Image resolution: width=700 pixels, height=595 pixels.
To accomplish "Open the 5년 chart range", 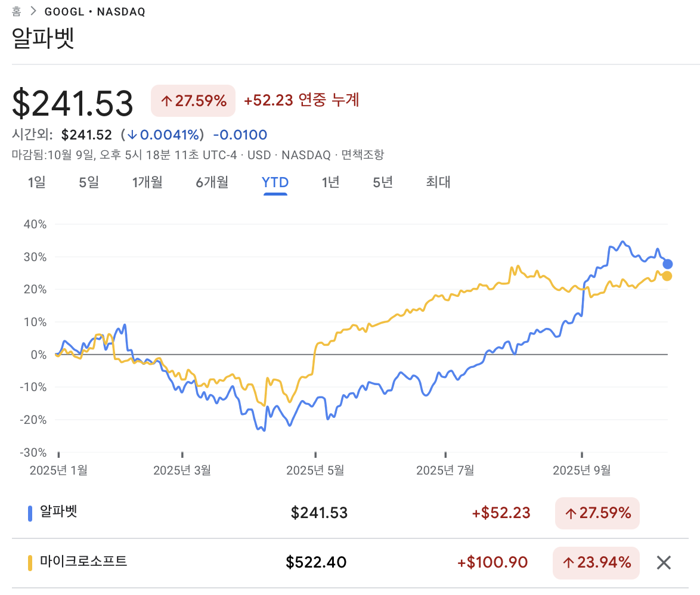I will coord(383,182).
